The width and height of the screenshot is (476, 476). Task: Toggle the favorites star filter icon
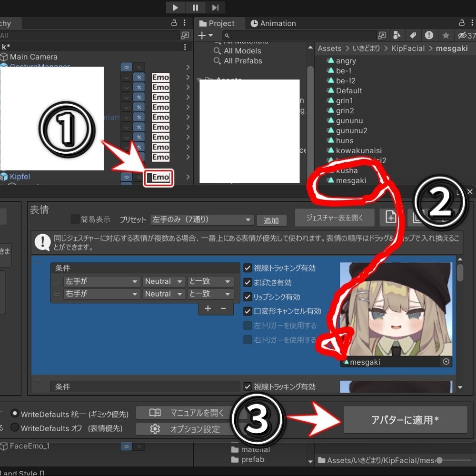coord(445,35)
